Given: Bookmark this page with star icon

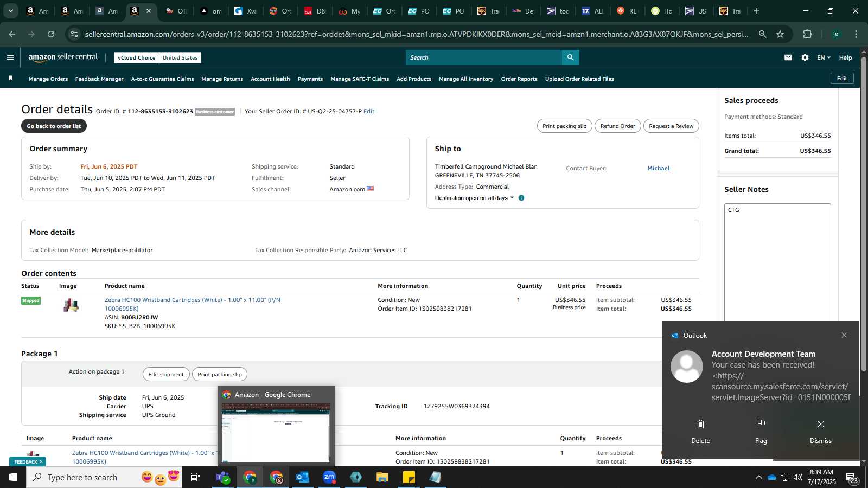Looking at the screenshot, I should coord(780,34).
